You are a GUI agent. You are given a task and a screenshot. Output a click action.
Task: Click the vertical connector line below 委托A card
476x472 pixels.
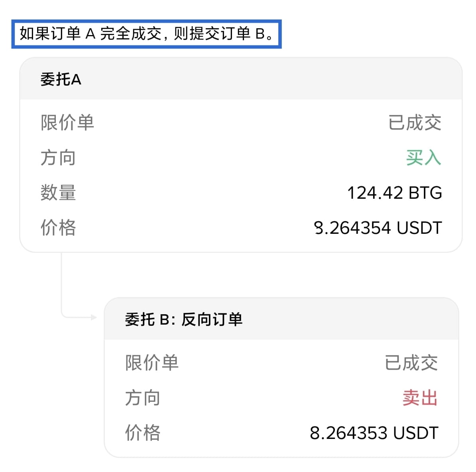(61, 283)
